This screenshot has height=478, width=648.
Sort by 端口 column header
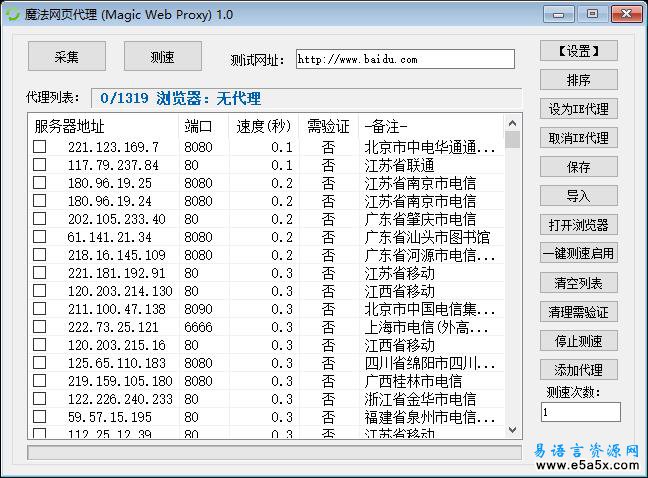point(204,126)
